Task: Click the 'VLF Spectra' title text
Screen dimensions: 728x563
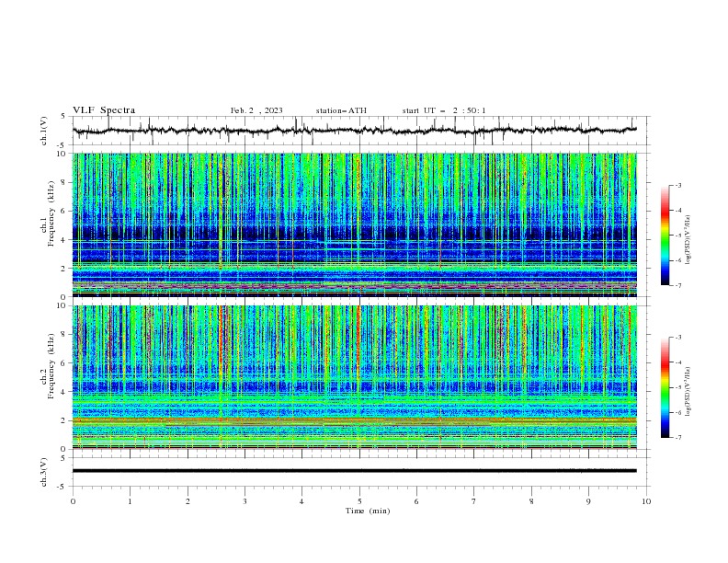Action: 104,110
